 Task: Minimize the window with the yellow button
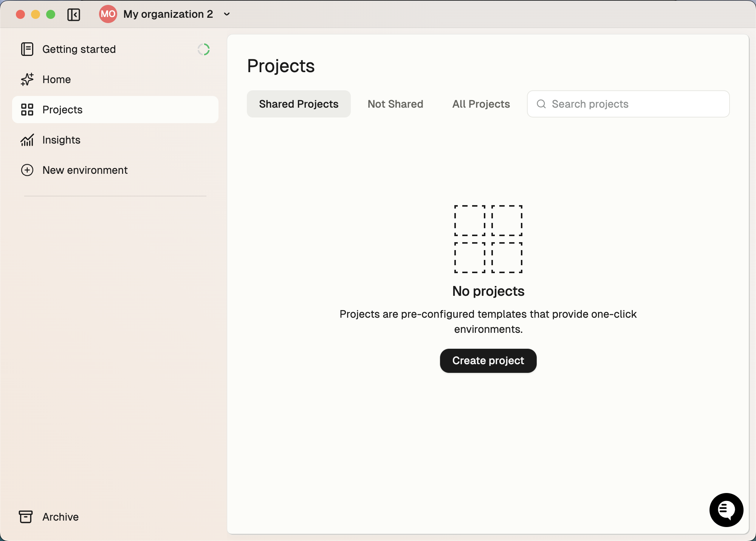(x=36, y=14)
